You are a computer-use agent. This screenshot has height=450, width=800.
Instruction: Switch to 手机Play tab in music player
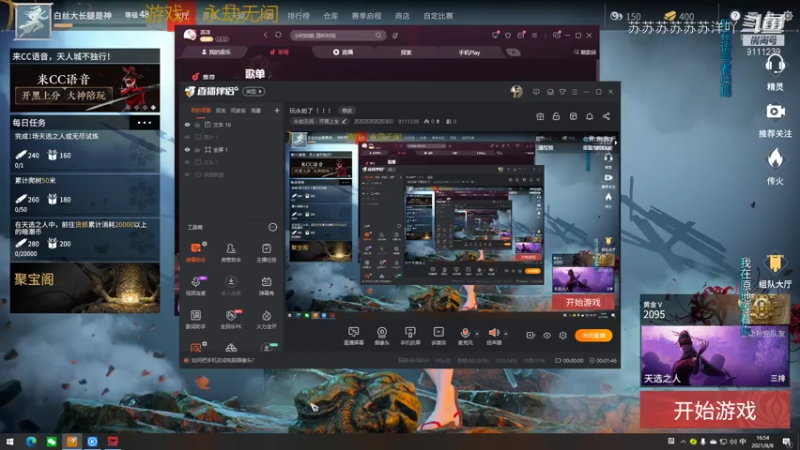[469, 52]
